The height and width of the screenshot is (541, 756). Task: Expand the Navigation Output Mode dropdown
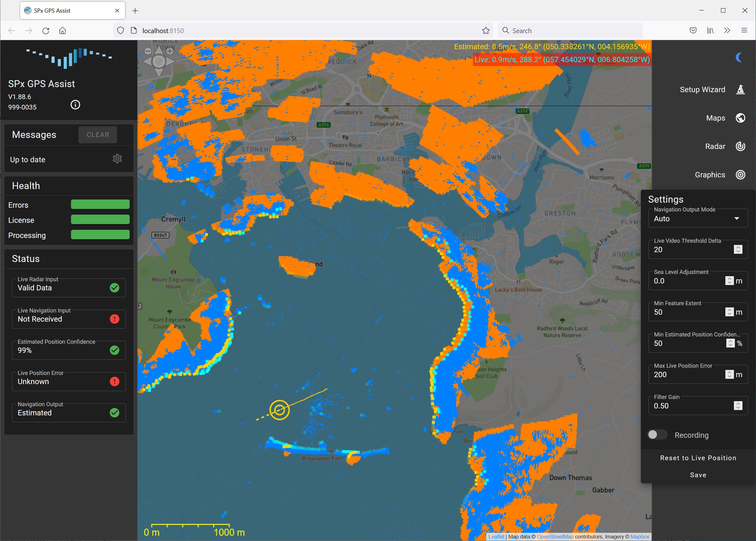tap(737, 218)
